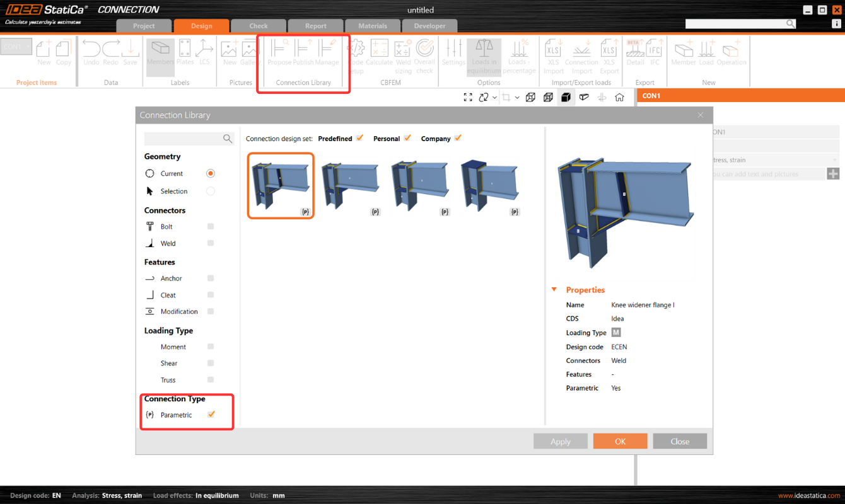This screenshot has height=504, width=845.
Task: Switch to the Materials ribbon tab
Action: [372, 26]
